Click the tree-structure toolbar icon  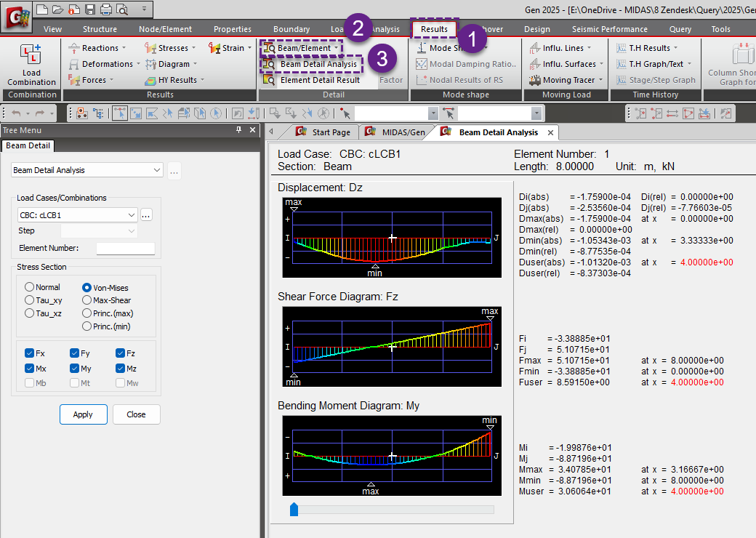pos(98,113)
